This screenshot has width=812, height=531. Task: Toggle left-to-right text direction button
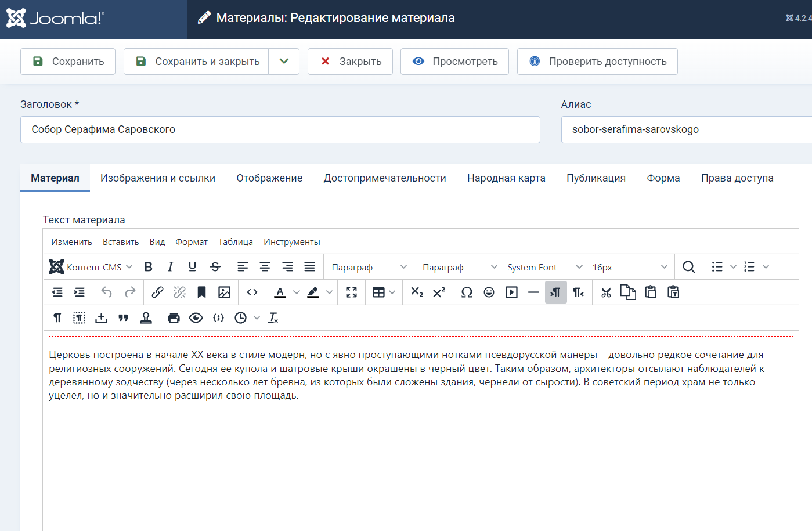point(555,292)
